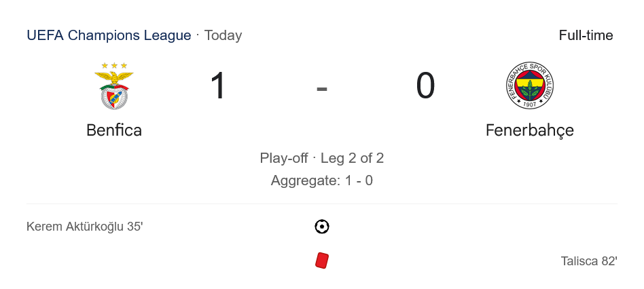Screen dimensions: 644x289
Task: Click the 35' goal minute
Action: point(135,227)
